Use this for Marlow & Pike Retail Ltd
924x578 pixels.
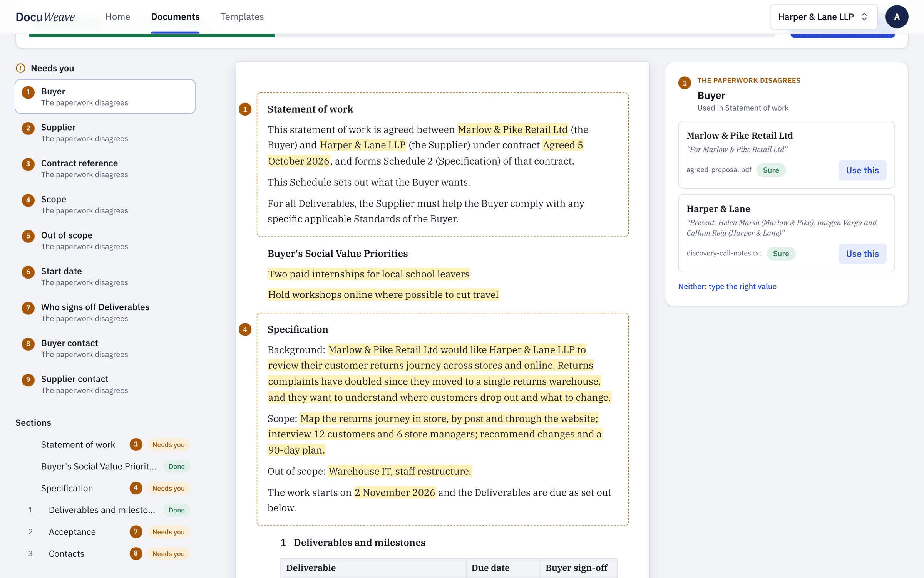click(x=862, y=170)
